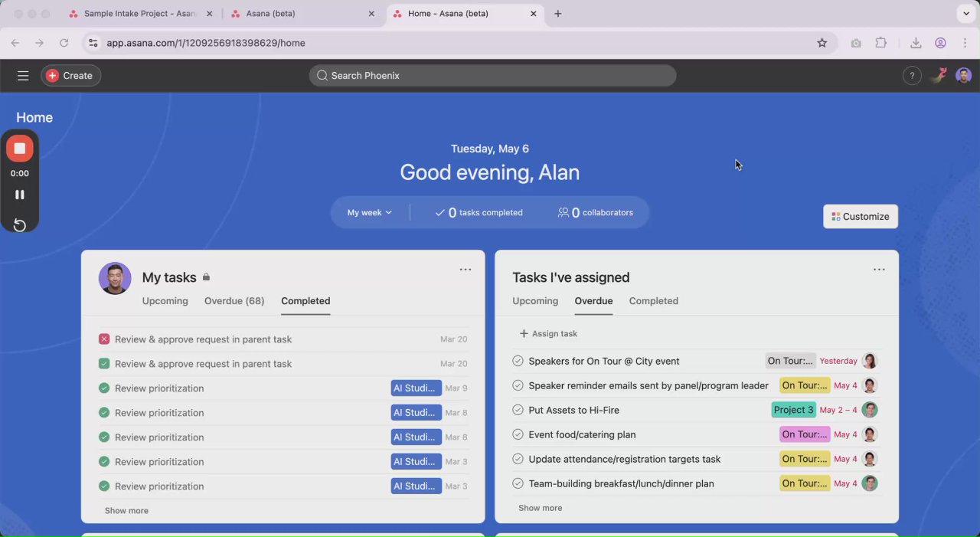
Task: Click the May 2 – 4 due date
Action: pos(838,410)
